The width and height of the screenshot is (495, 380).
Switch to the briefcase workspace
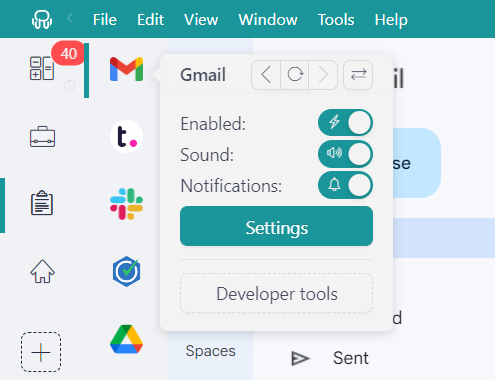coord(42,137)
